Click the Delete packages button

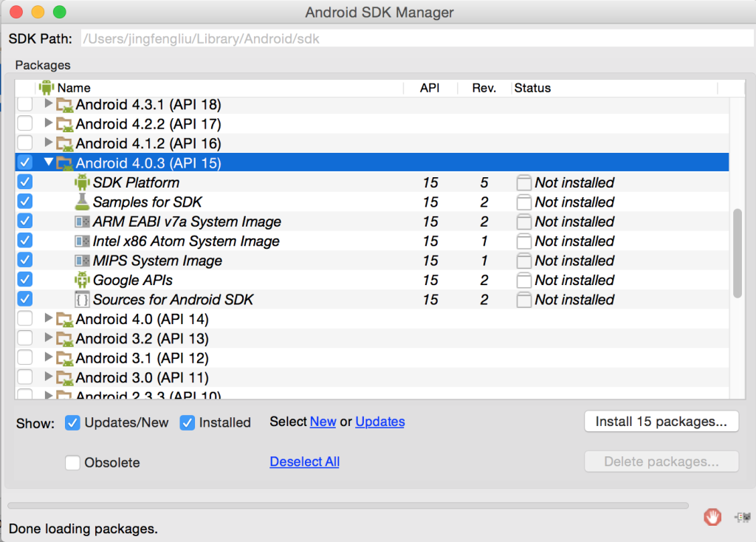[661, 462]
